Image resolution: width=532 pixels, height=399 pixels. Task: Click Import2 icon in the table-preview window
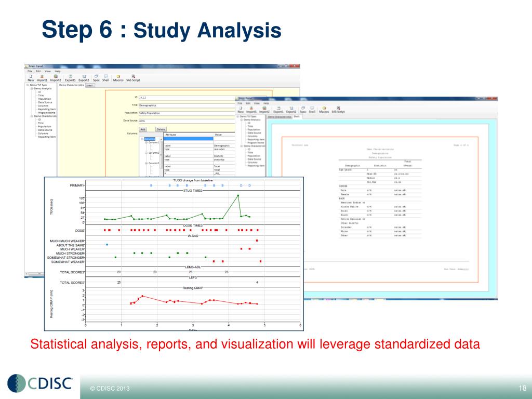[264, 110]
